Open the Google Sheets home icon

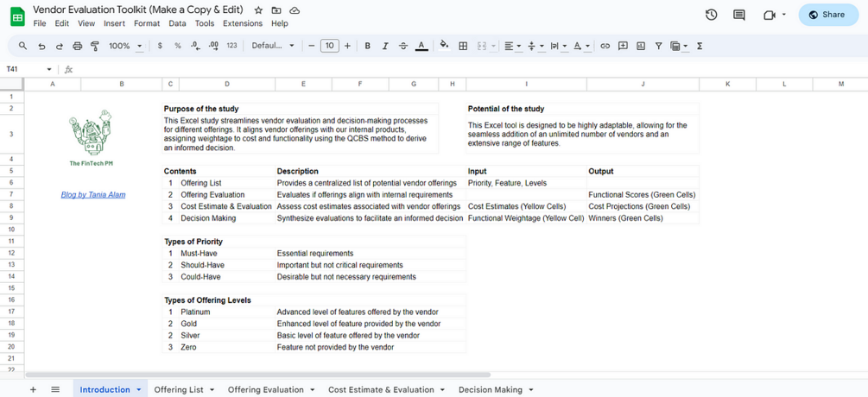pyautogui.click(x=18, y=16)
